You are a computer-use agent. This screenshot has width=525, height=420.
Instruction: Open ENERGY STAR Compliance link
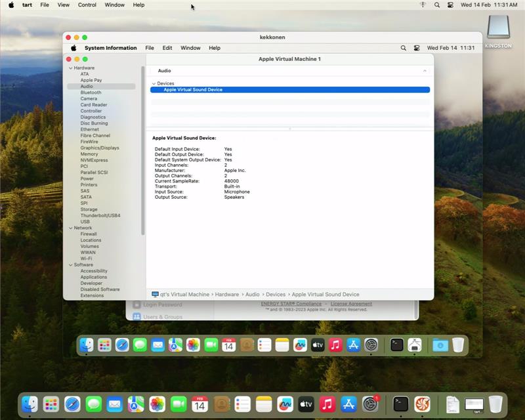coord(291,304)
